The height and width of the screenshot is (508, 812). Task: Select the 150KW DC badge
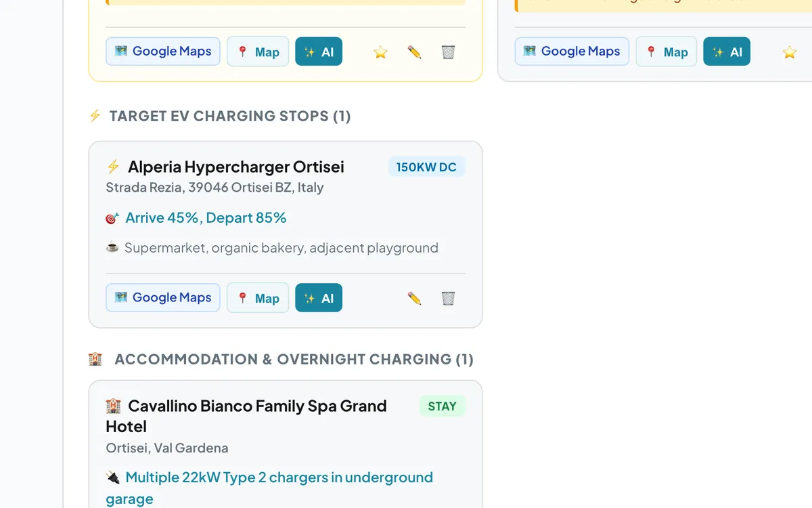click(x=426, y=167)
